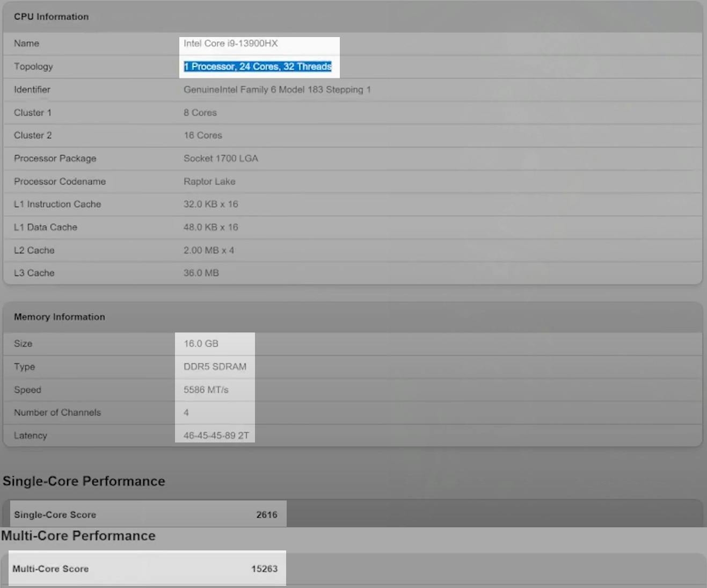707x588 pixels.
Task: Click the Latency value 46-45-45-89 2T
Action: pyautogui.click(x=216, y=435)
